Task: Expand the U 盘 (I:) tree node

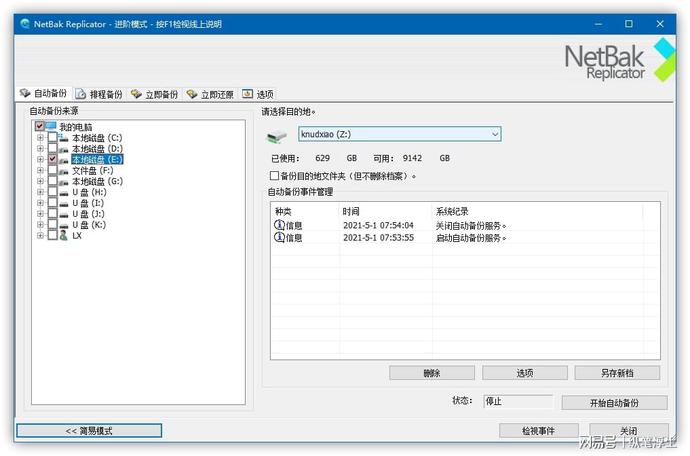Action: 40,203
